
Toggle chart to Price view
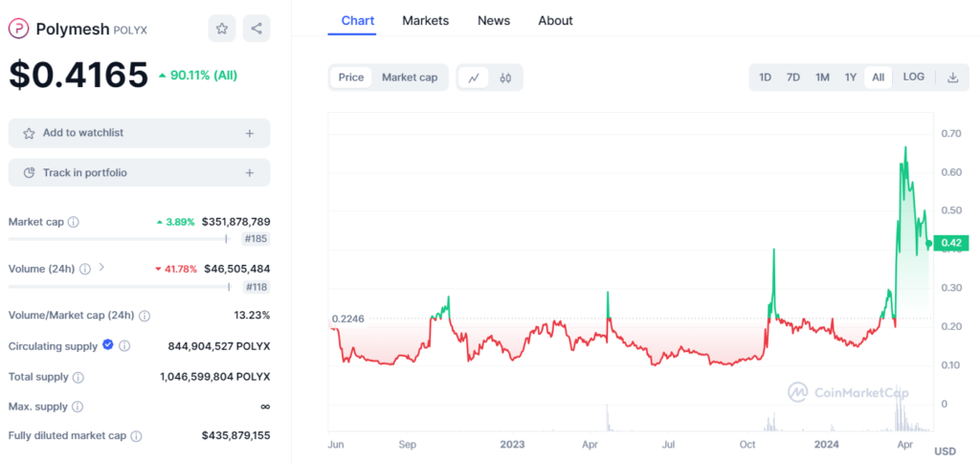351,77
